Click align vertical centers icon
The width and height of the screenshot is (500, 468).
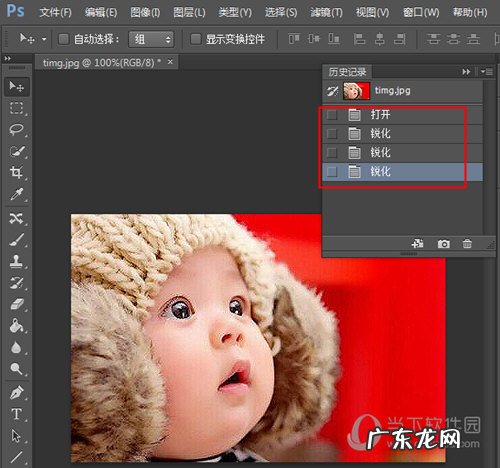[314, 39]
